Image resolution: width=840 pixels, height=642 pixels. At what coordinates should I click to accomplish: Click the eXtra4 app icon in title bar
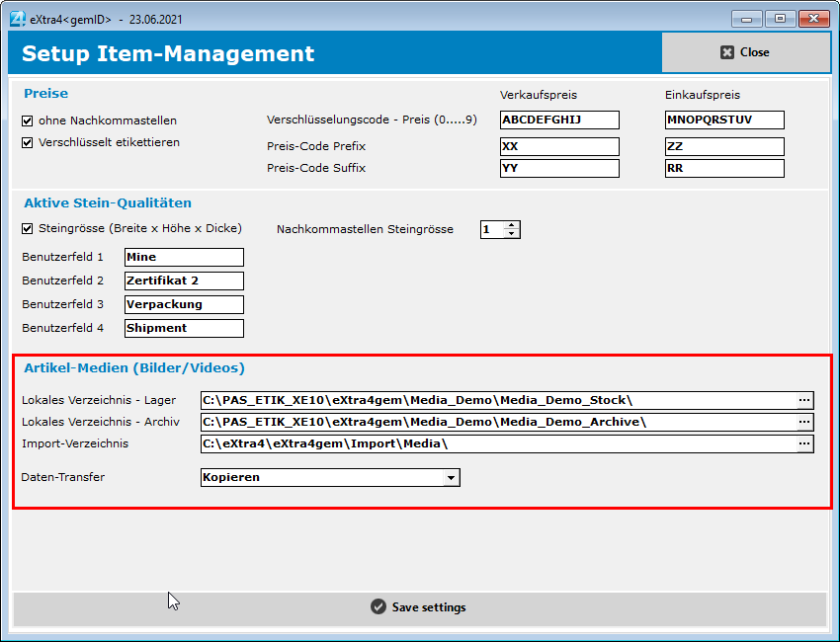click(17, 20)
